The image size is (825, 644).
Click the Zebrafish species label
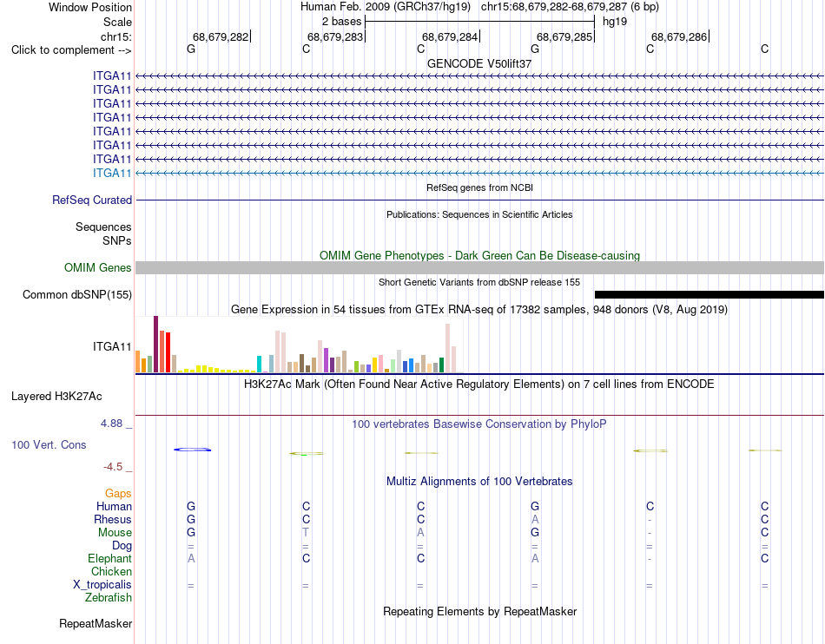[x=109, y=598]
